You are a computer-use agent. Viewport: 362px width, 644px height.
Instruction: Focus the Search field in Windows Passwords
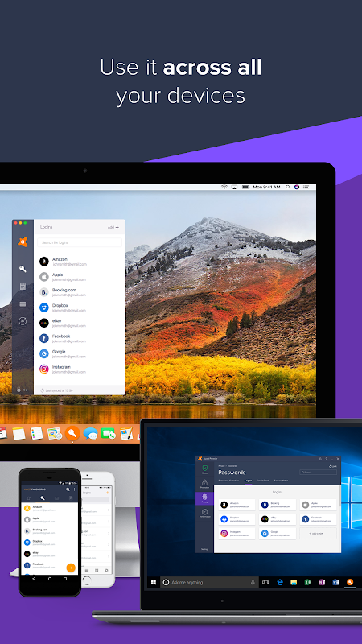[x=318, y=473]
